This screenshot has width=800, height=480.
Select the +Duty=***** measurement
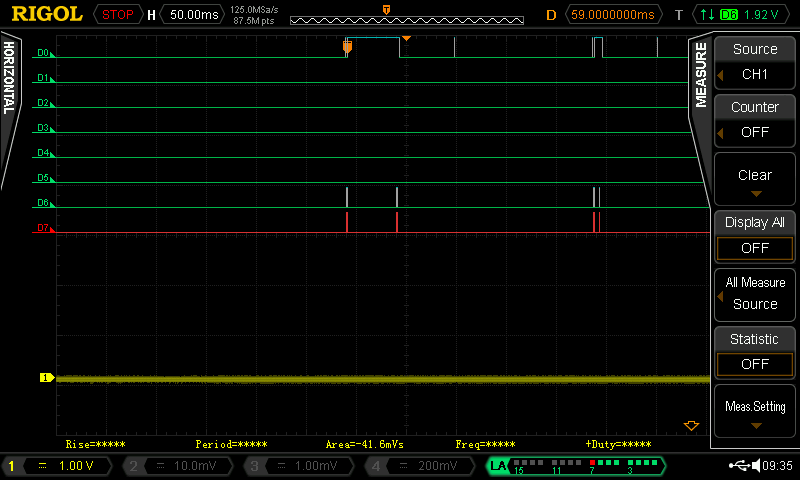(x=618, y=444)
